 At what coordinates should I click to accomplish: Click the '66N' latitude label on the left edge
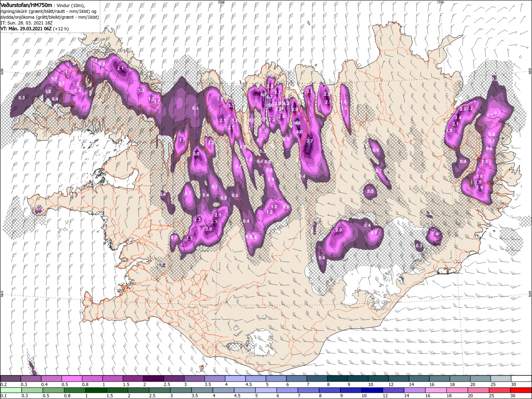pyautogui.click(x=2, y=71)
